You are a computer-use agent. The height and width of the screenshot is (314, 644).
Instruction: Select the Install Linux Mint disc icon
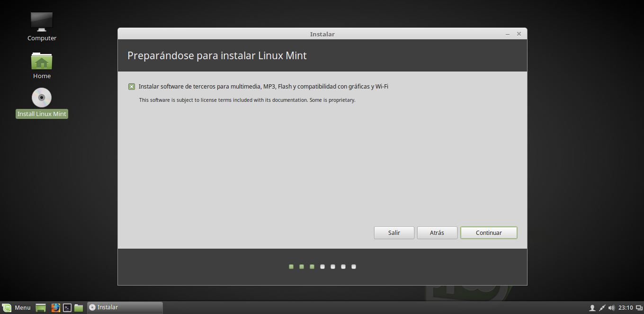click(x=42, y=103)
